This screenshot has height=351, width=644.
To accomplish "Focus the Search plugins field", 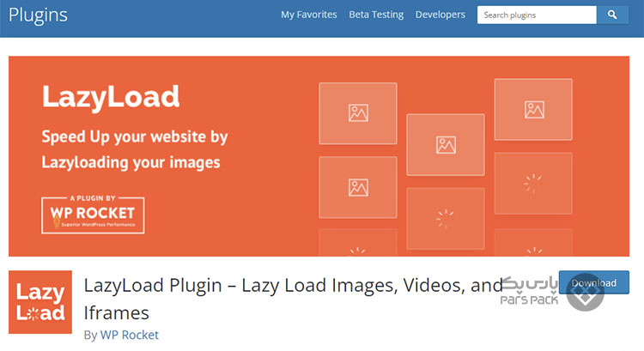I will coord(537,15).
